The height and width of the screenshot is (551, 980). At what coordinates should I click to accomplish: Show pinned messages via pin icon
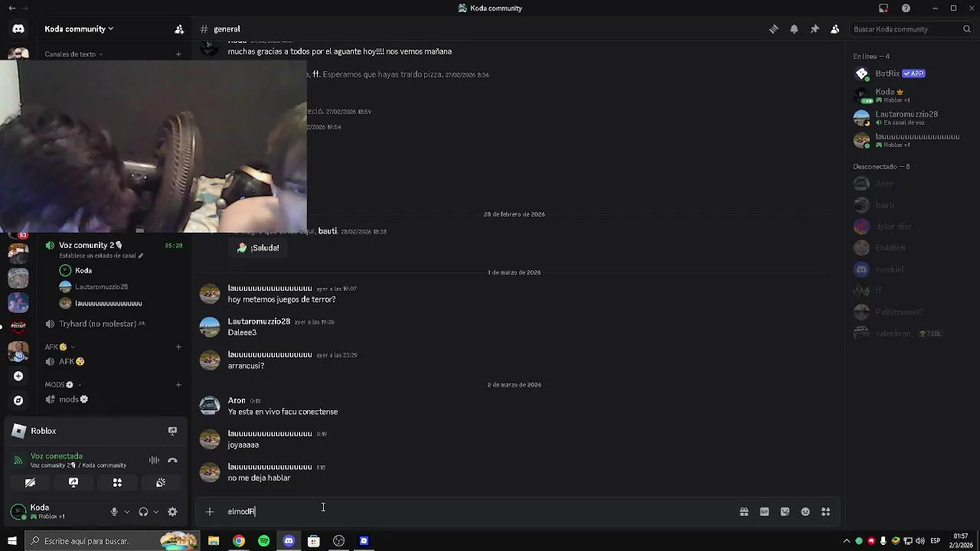[x=815, y=29]
